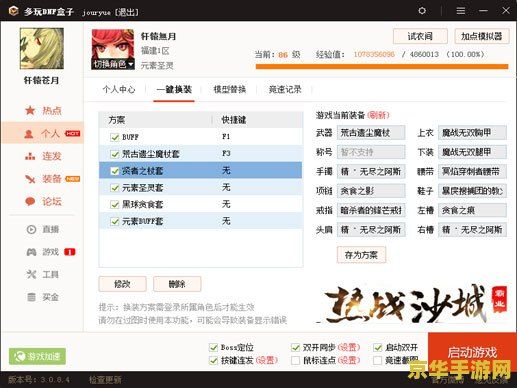Uncheck the 贪食之杖套 scheme checkbox

pyautogui.click(x=115, y=171)
